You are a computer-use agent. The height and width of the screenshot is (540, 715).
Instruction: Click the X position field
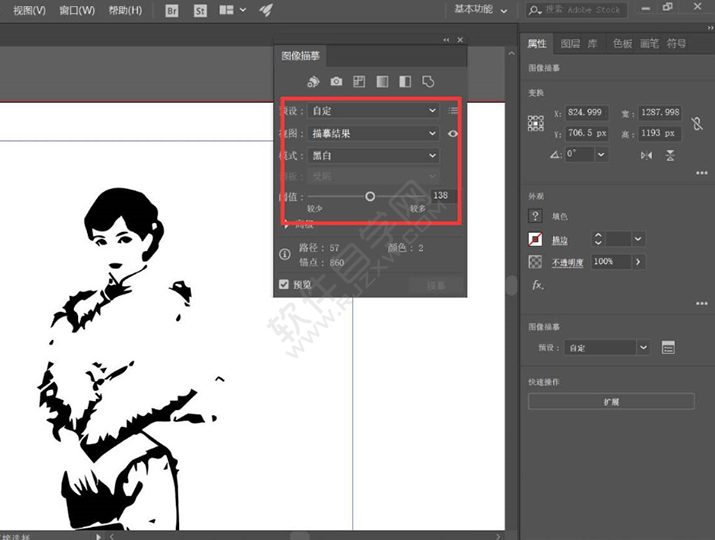coord(586,112)
